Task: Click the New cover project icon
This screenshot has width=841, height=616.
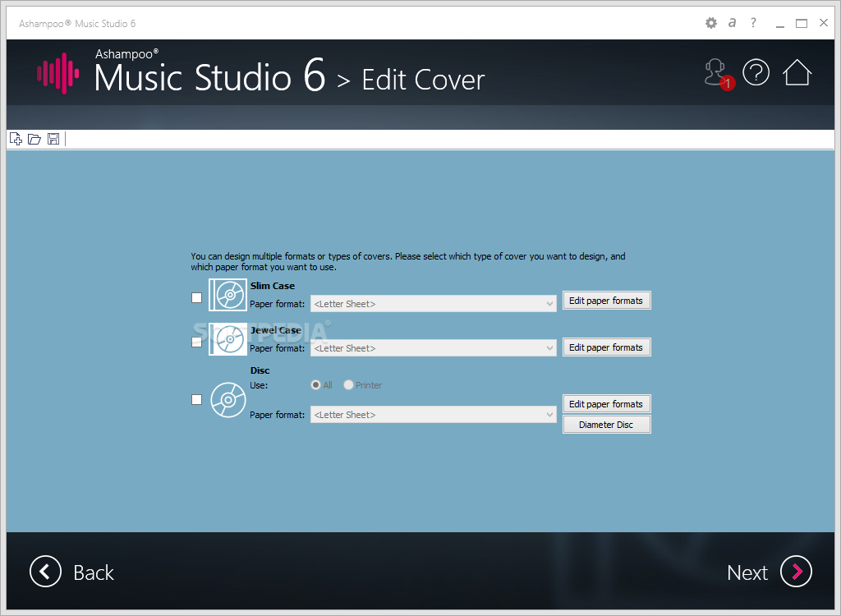Action: [16, 139]
